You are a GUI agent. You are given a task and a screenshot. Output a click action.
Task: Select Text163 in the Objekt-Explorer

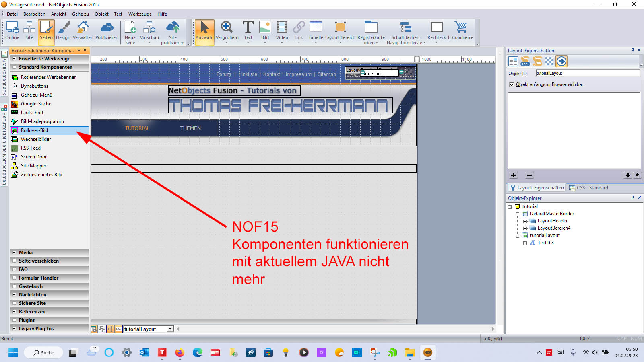pos(545,243)
